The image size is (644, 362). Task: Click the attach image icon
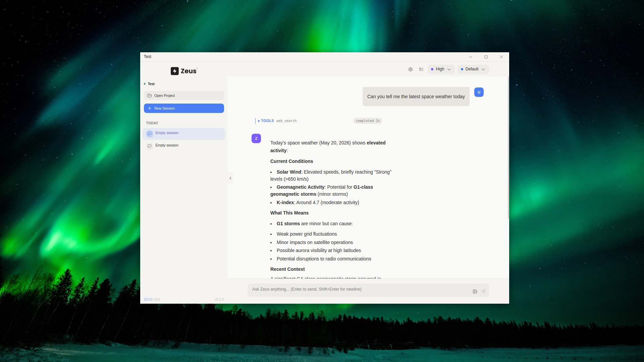475,292
